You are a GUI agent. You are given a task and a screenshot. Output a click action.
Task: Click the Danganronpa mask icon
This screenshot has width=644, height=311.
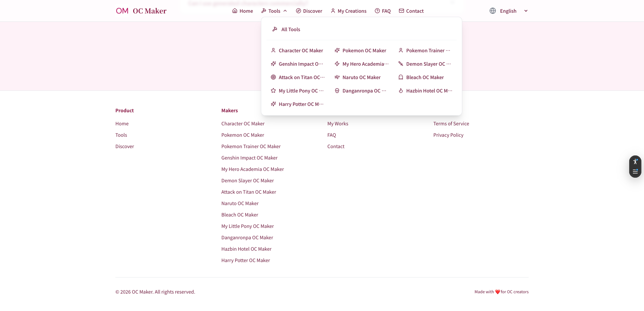coord(337,90)
